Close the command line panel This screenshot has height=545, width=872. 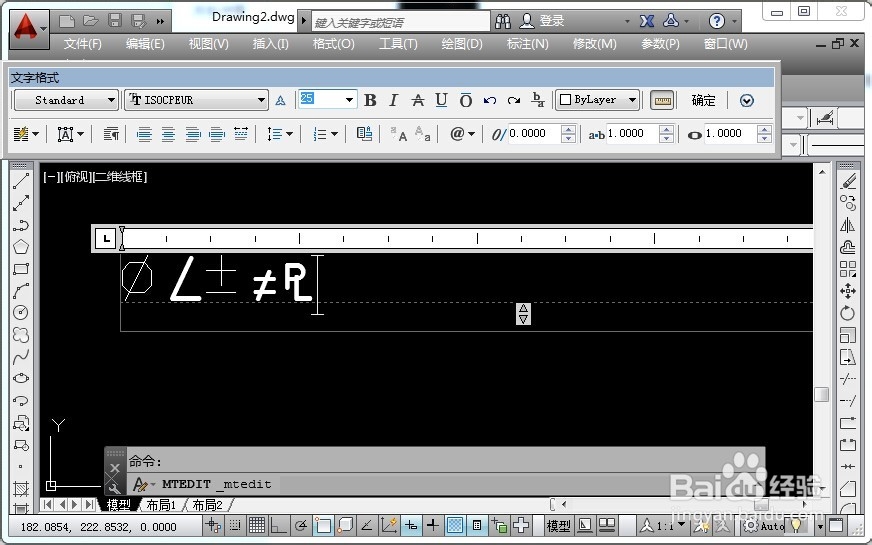[115, 468]
